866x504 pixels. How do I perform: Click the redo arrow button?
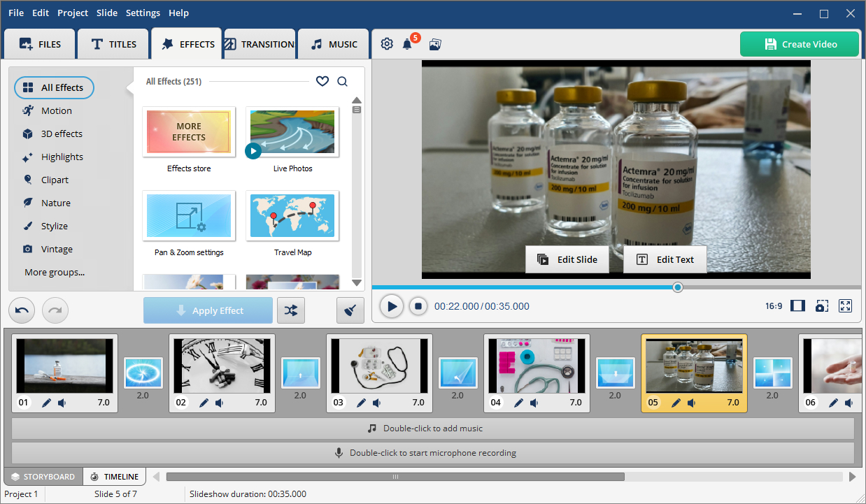tap(55, 310)
